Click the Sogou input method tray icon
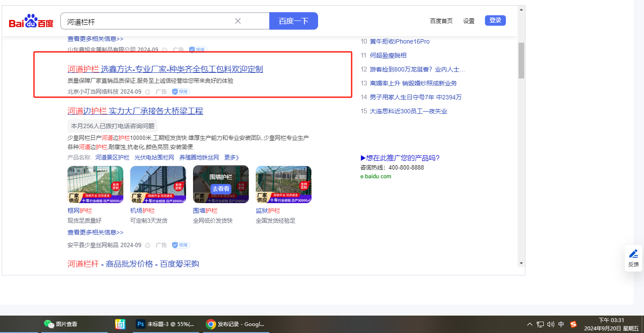The image size is (644, 333). [573, 324]
